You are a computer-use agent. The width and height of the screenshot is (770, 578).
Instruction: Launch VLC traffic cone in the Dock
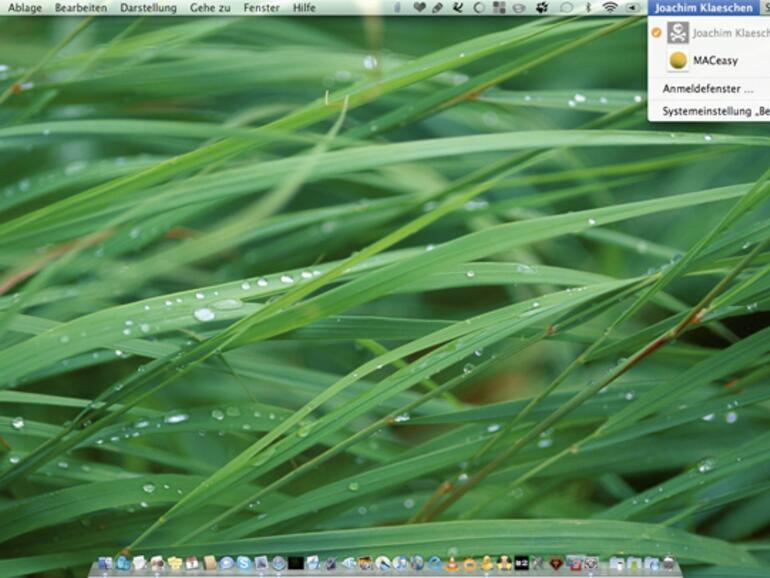tap(451, 564)
